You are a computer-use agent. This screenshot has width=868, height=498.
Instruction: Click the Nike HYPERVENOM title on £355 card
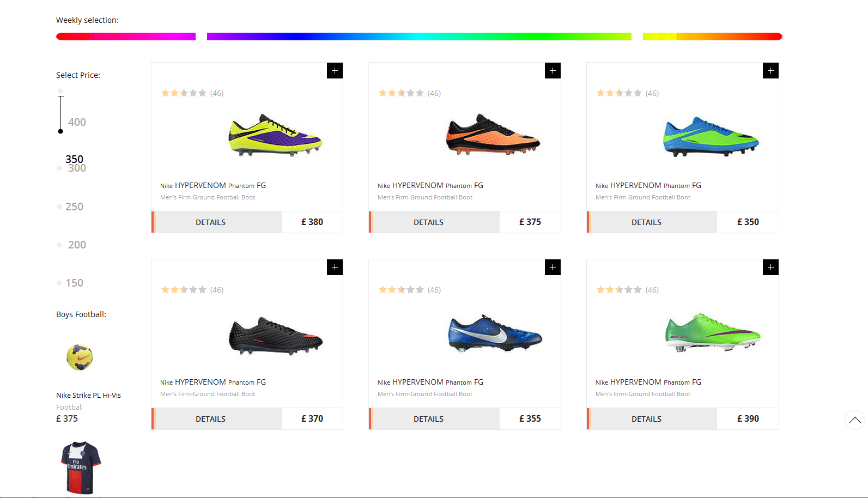pyautogui.click(x=430, y=382)
